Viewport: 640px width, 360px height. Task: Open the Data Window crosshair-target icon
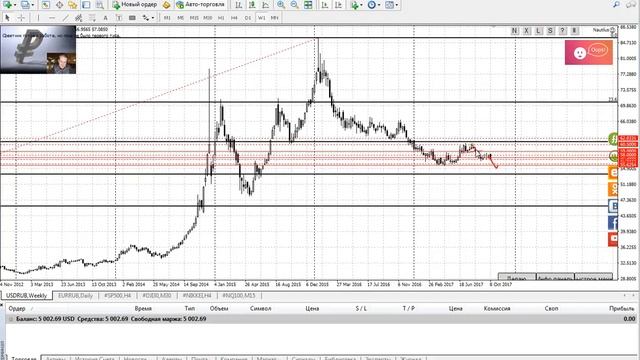(x=59, y=5)
